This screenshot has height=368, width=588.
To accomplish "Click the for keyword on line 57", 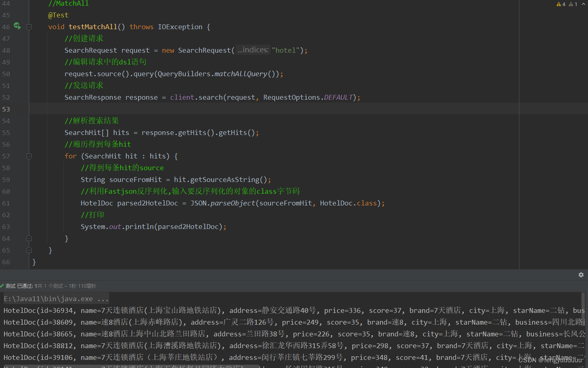I will coord(71,156).
